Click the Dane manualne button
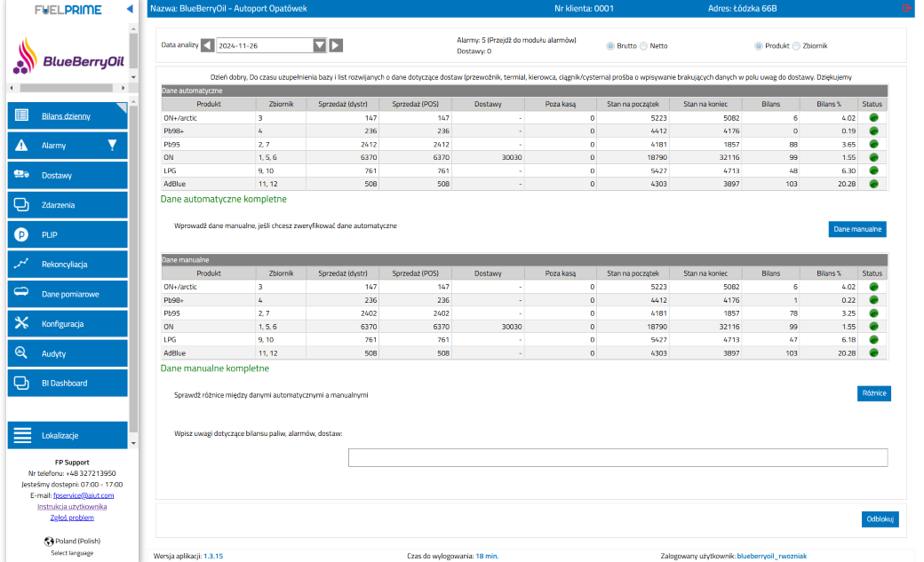This screenshot has width=924, height=562. coord(857,229)
